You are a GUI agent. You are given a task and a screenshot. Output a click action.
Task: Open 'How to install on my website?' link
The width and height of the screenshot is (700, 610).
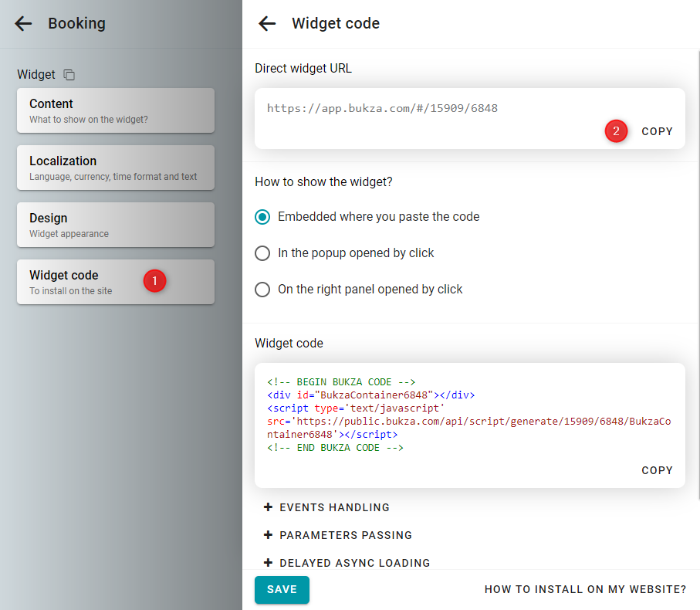[585, 589]
